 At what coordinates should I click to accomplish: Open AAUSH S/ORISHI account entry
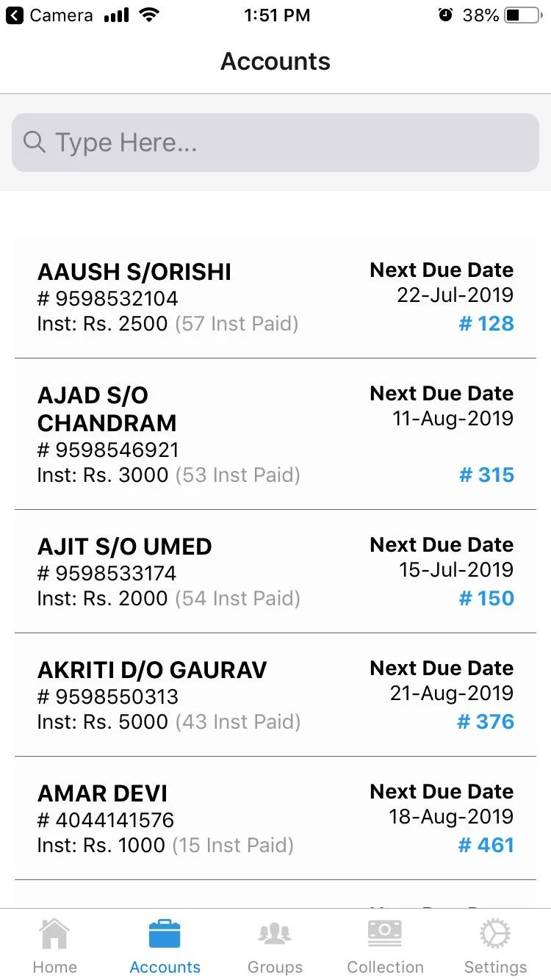[x=275, y=297]
